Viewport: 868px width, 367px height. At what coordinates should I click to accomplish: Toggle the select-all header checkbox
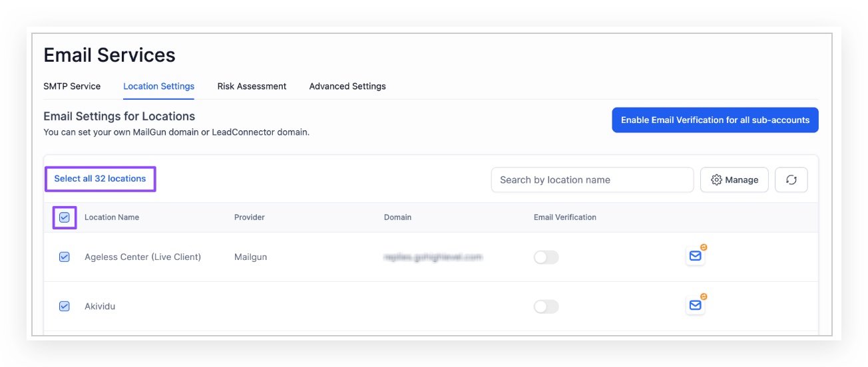tap(65, 217)
